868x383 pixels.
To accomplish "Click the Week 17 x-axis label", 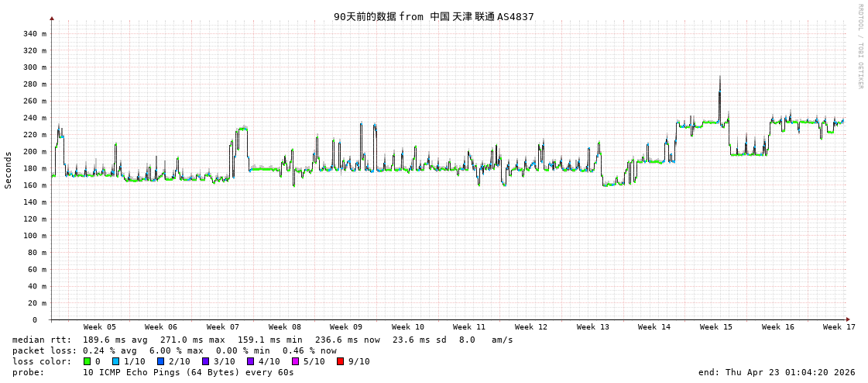I will pos(839,327).
